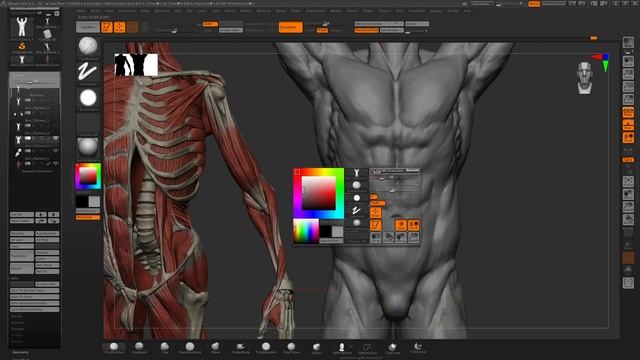Toggle pill switch on selected subtool row
Screen dimensions: 640x360
tap(28, 138)
